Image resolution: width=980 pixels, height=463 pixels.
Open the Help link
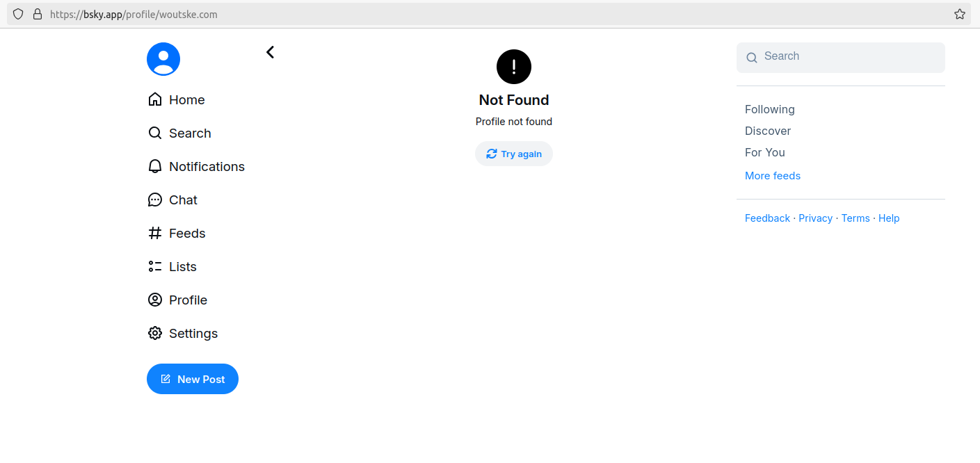click(x=889, y=218)
